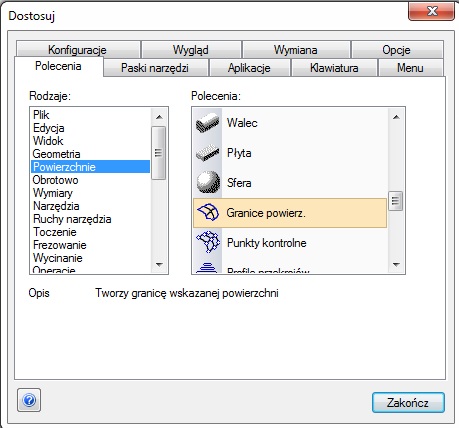Switch to the Paski narzędzi tab
Image resolution: width=459 pixels, height=428 pixels.
pyautogui.click(x=155, y=68)
